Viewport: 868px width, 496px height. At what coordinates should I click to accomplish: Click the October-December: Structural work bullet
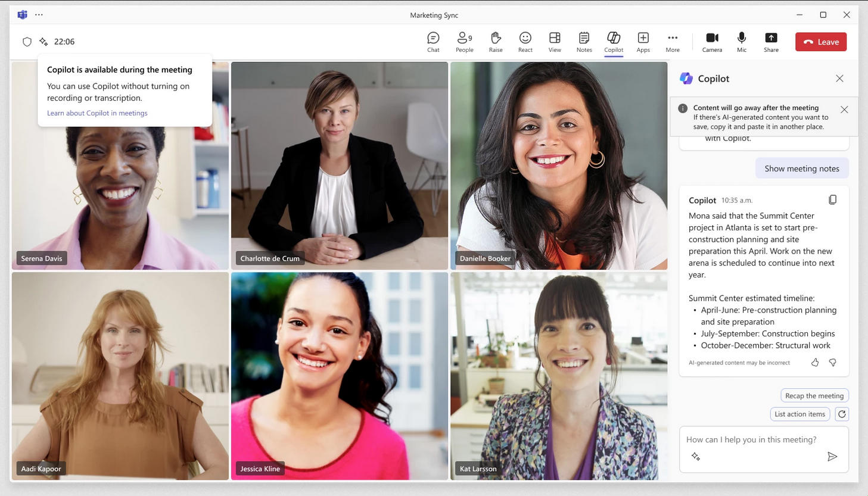[766, 345]
